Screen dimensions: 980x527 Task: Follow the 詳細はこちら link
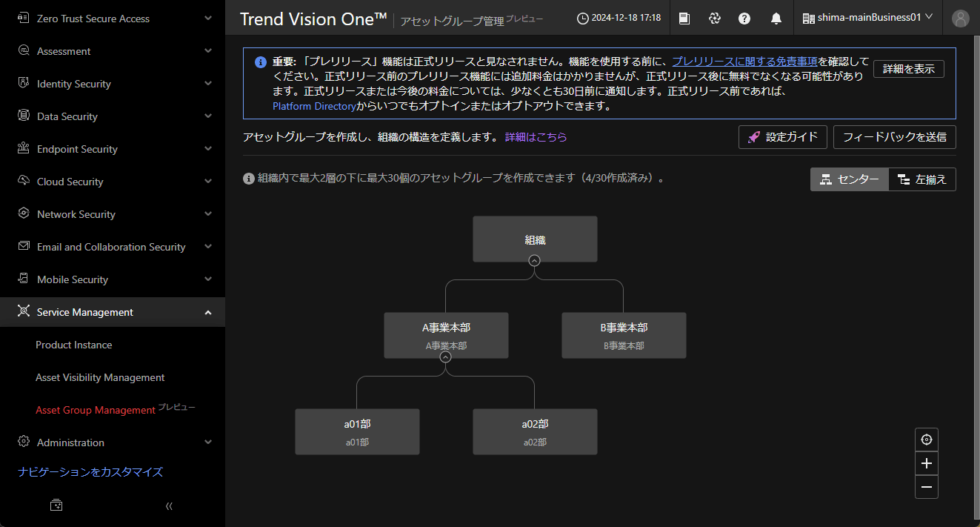(x=536, y=137)
